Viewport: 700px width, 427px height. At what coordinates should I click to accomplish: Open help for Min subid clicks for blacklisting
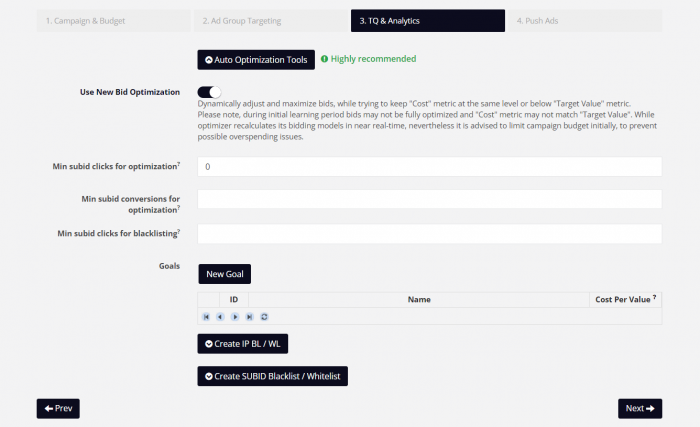point(179,231)
